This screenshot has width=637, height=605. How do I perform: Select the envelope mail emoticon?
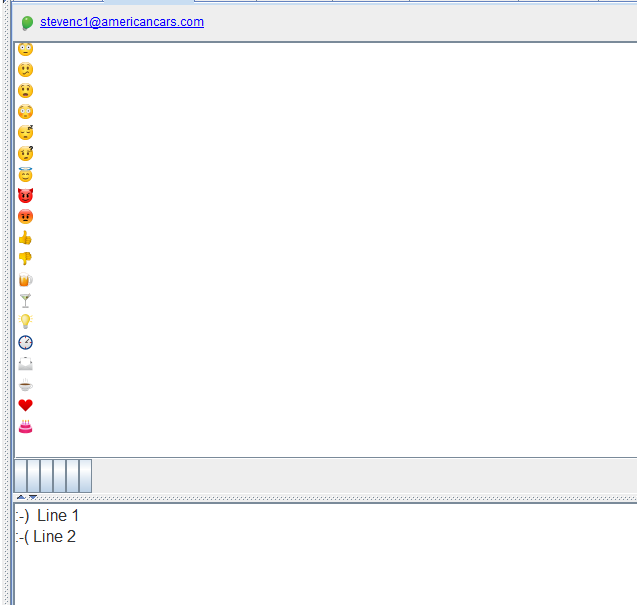[26, 363]
